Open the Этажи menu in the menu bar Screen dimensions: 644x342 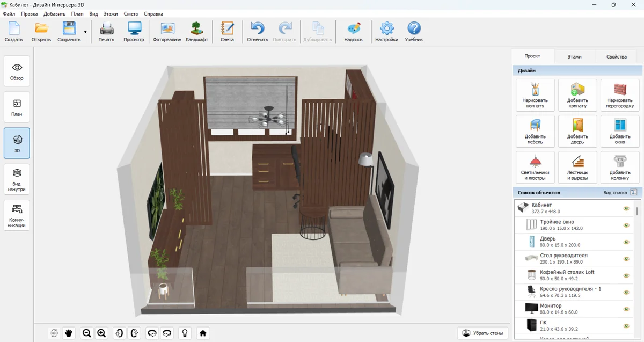pos(109,14)
